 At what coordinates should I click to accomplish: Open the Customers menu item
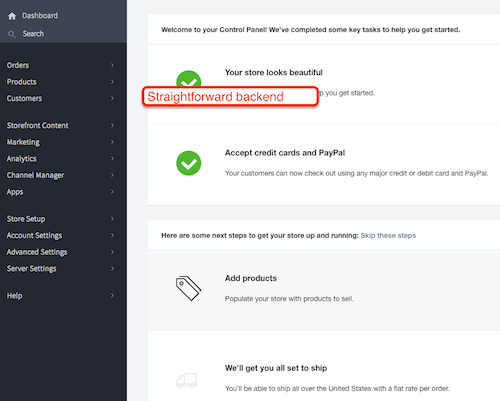(x=24, y=98)
